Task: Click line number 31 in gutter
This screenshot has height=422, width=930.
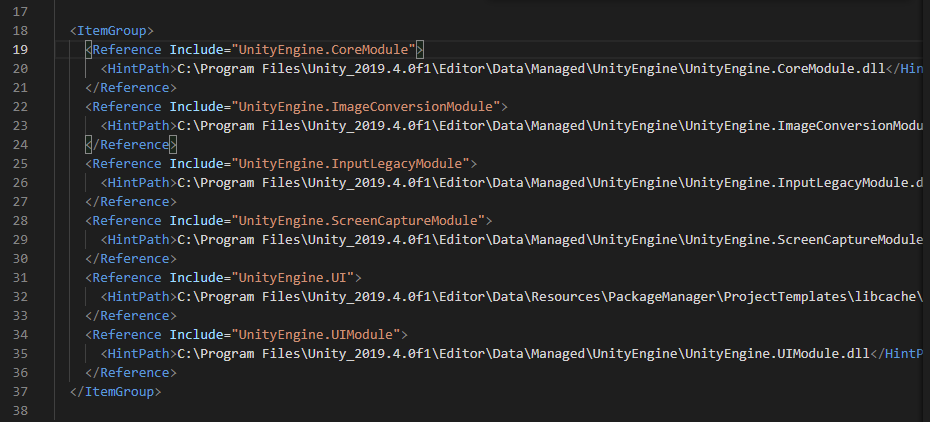Action: pyautogui.click(x=20, y=277)
